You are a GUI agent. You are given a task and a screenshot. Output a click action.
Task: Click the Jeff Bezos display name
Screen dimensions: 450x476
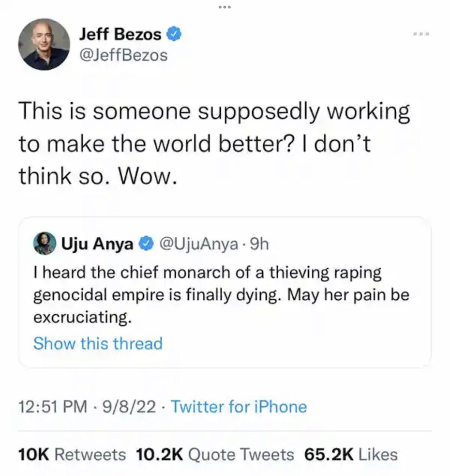pos(121,34)
